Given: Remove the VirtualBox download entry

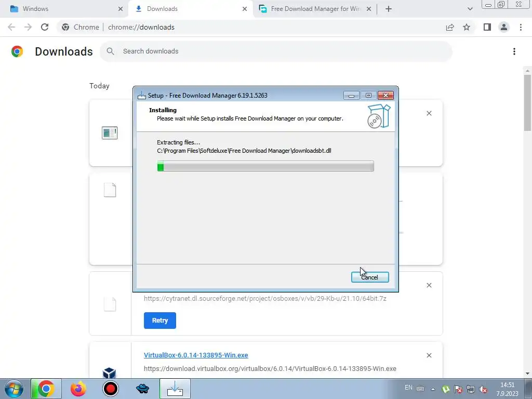Looking at the screenshot, I should (x=429, y=355).
